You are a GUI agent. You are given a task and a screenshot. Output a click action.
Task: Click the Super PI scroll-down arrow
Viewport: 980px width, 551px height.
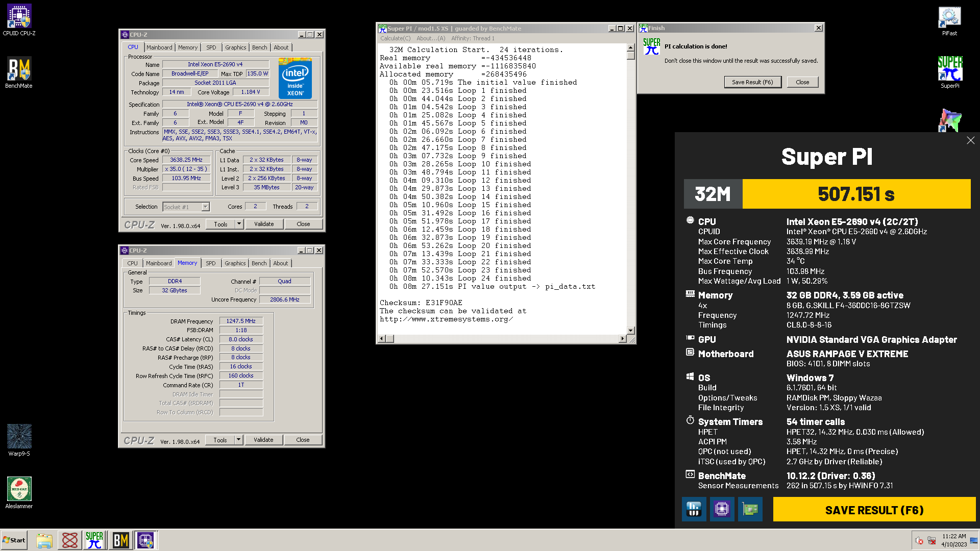pos(630,331)
